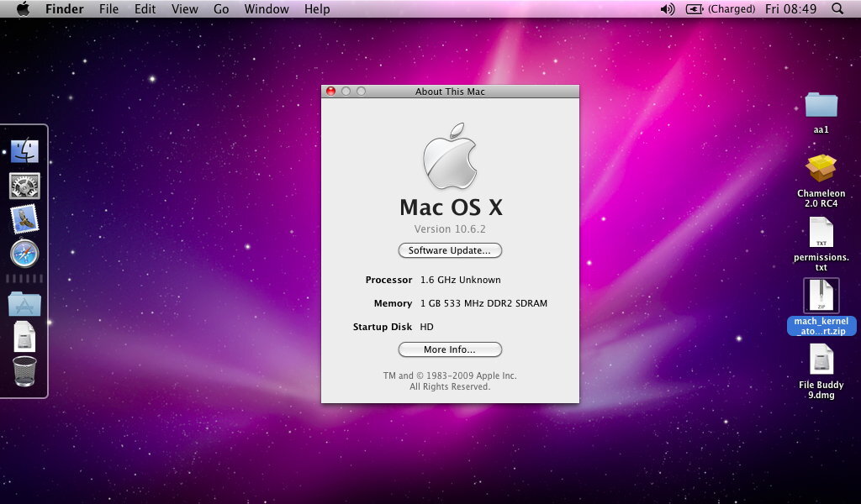Open the Help menu
This screenshot has width=861, height=504.
[x=317, y=8]
